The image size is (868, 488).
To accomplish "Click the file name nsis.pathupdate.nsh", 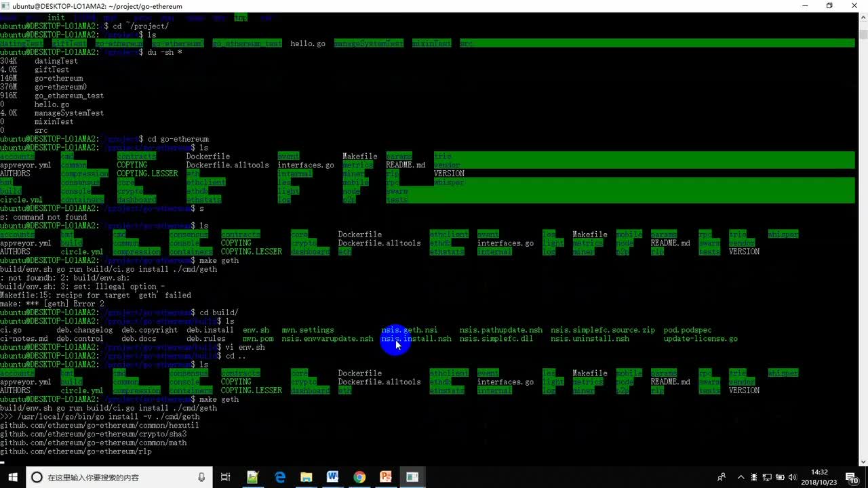I will pos(501,330).
